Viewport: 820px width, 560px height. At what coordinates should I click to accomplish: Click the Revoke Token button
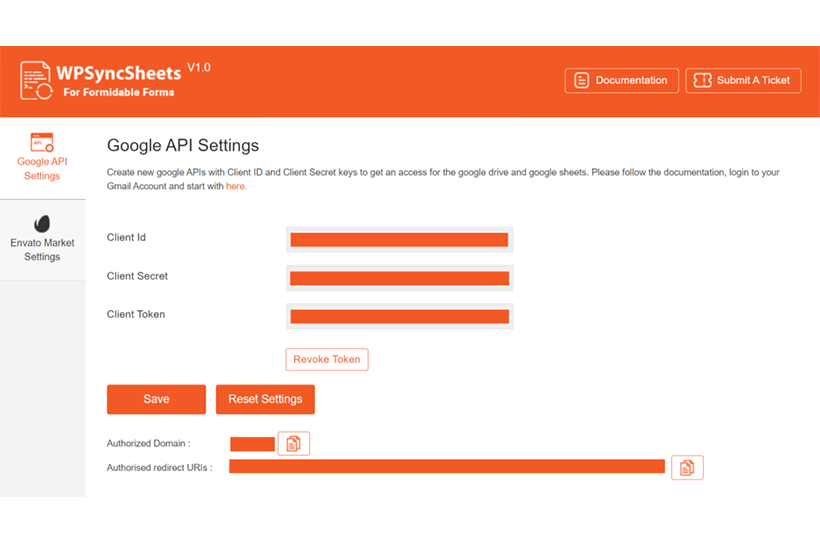tap(327, 360)
